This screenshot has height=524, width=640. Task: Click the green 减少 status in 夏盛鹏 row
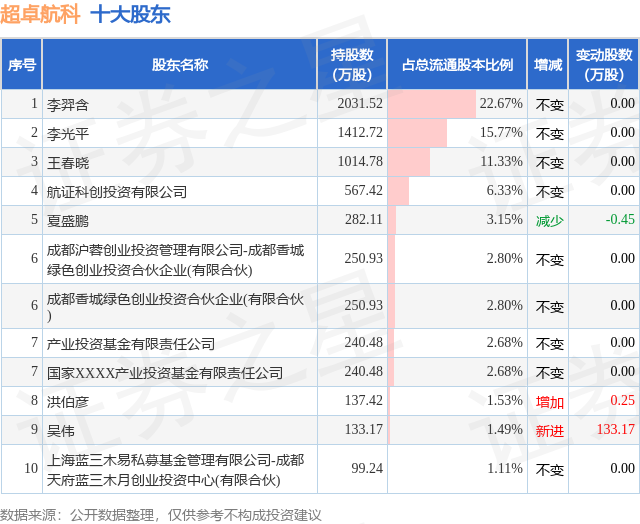[x=549, y=221]
